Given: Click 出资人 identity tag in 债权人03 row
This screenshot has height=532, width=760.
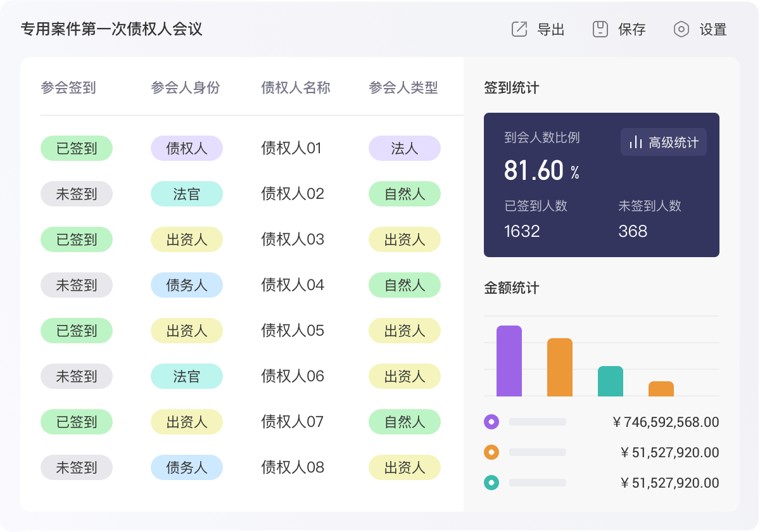Looking at the screenshot, I should [x=187, y=239].
